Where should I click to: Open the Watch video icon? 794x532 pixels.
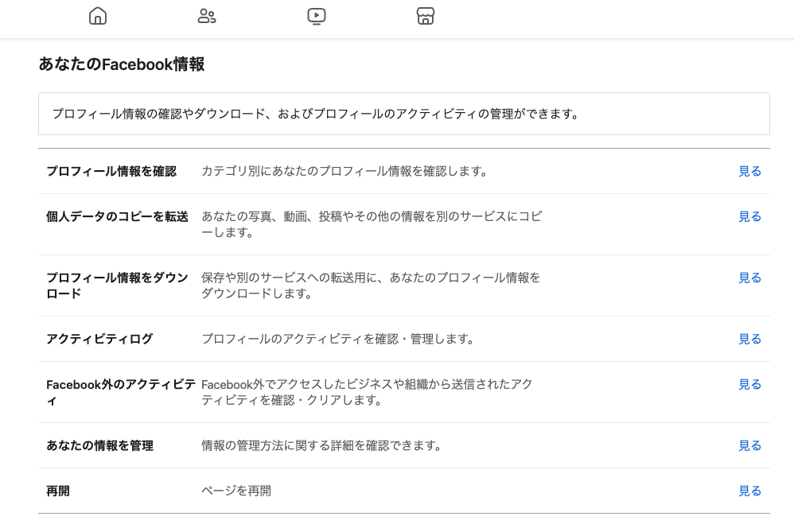tap(317, 16)
